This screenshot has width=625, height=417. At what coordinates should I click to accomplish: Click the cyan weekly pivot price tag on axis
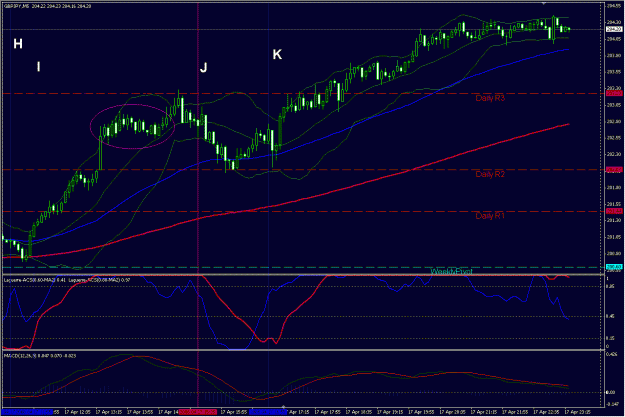click(x=614, y=267)
